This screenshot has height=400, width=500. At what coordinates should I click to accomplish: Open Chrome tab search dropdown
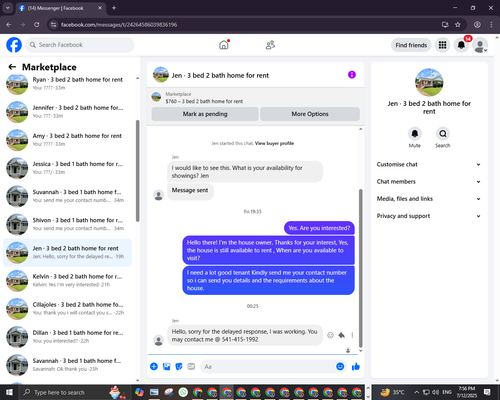click(7, 8)
